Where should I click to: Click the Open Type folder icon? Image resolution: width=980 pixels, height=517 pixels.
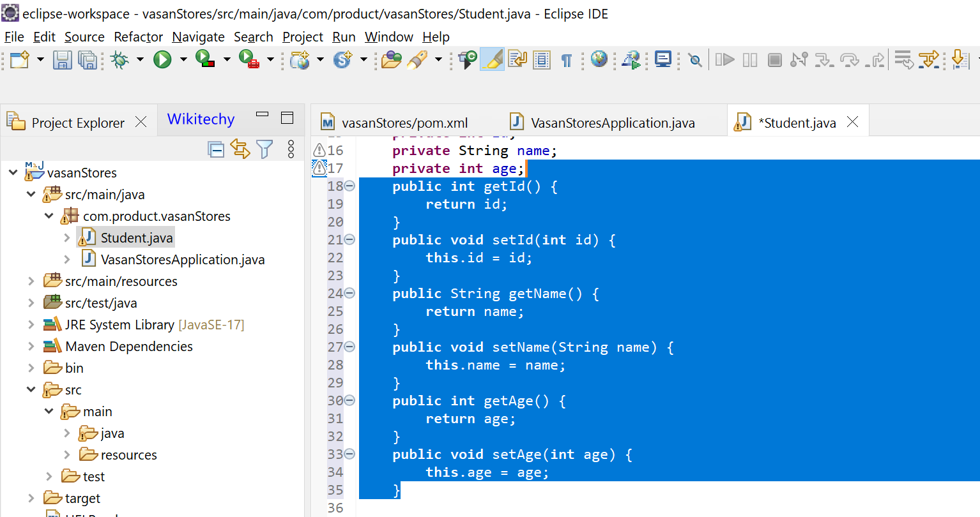[391, 60]
